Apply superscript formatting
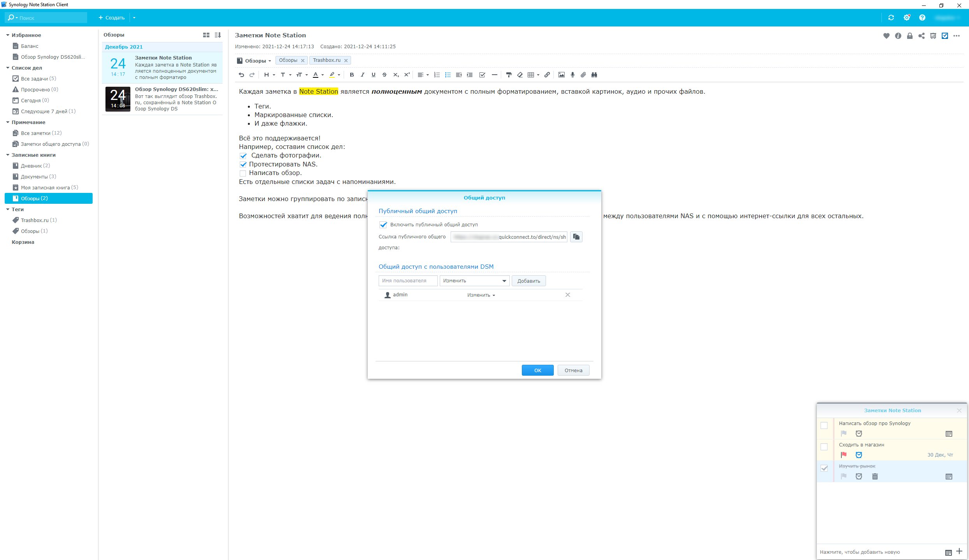 tap(407, 75)
